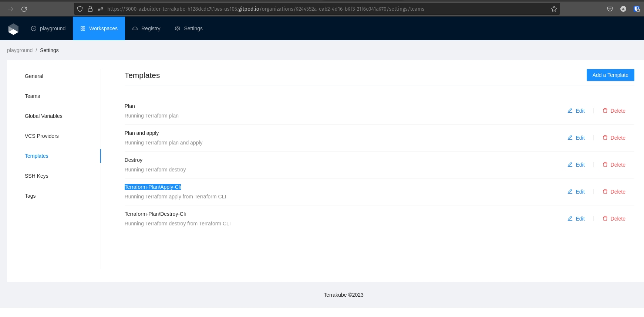Open the VCS Providers section
This screenshot has width=644, height=317.
(x=42, y=136)
